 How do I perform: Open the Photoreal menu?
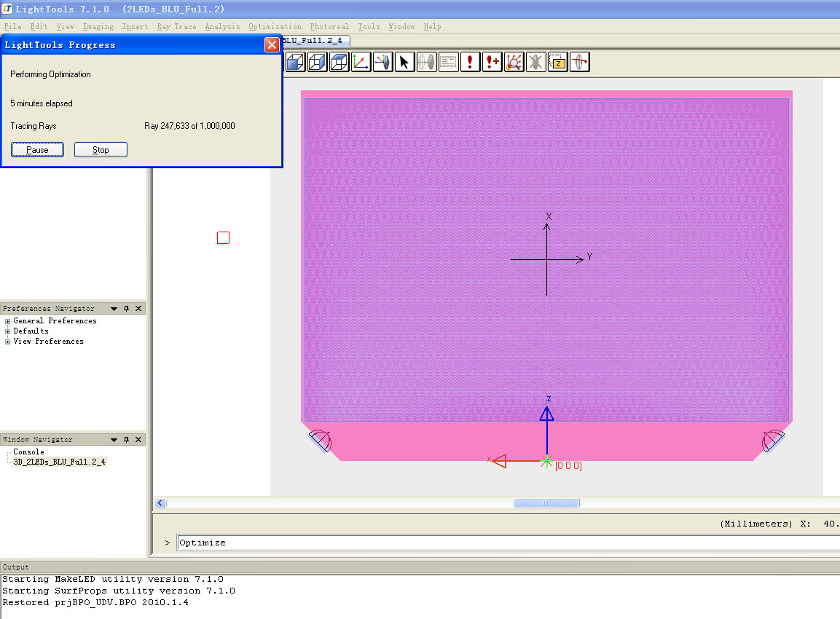329,26
